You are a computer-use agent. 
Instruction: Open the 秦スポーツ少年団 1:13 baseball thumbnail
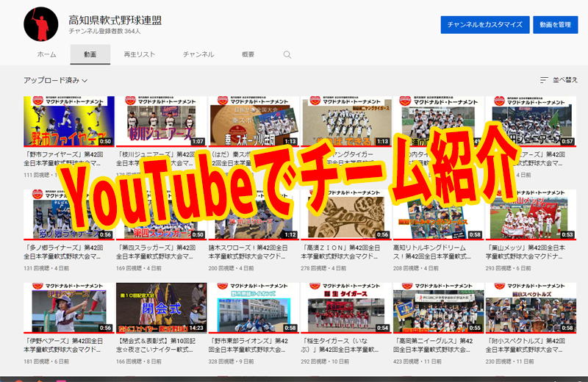pyautogui.click(x=254, y=121)
